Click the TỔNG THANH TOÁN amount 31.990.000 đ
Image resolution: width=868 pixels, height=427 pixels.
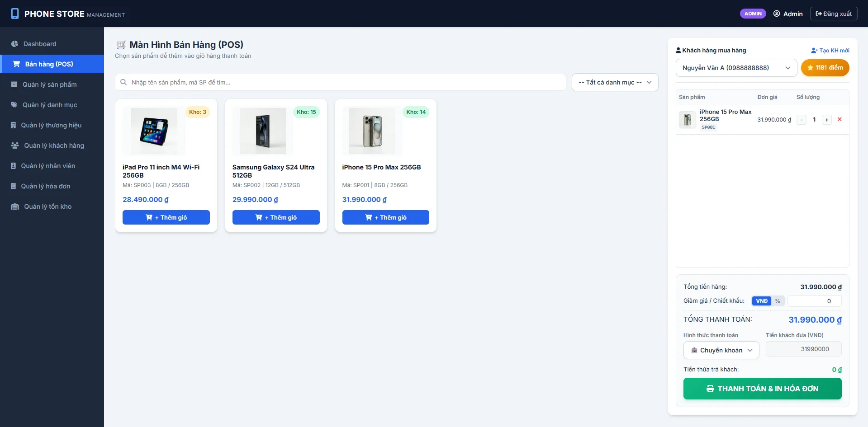tap(815, 320)
